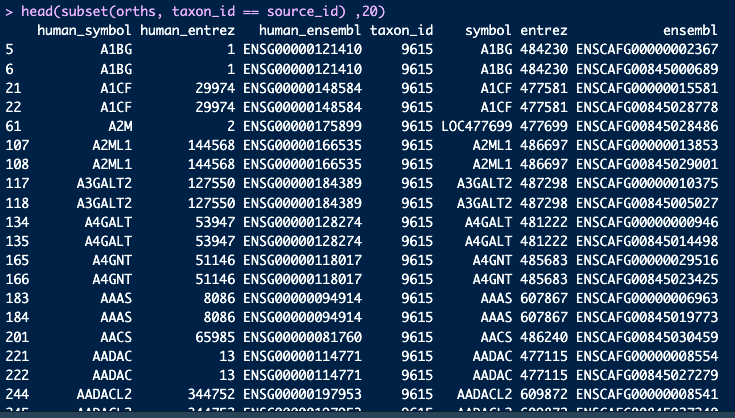The height and width of the screenshot is (418, 735).
Task: Select the taxon_id column header
Action: [x=401, y=31]
